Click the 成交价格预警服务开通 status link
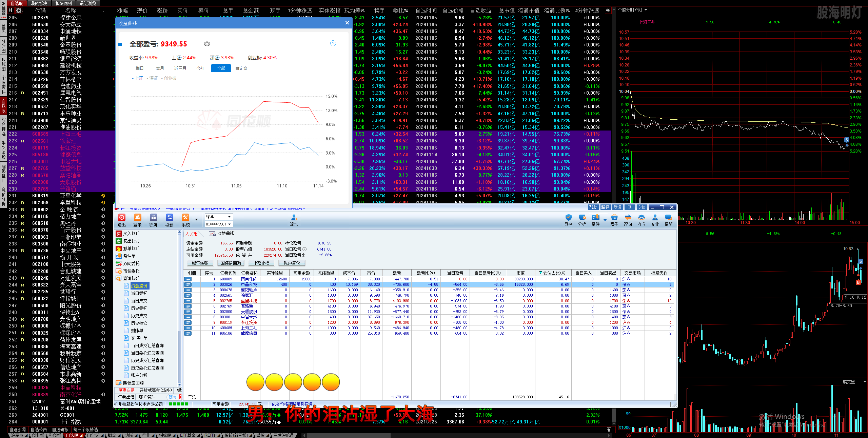Image resolution: width=868 pixels, height=438 pixels. click(x=292, y=404)
